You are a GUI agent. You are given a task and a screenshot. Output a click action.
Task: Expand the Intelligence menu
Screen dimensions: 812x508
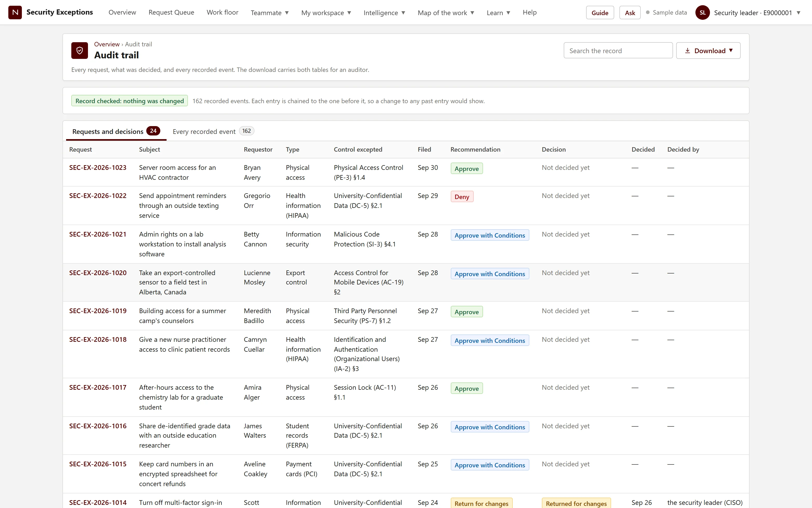tap(384, 13)
